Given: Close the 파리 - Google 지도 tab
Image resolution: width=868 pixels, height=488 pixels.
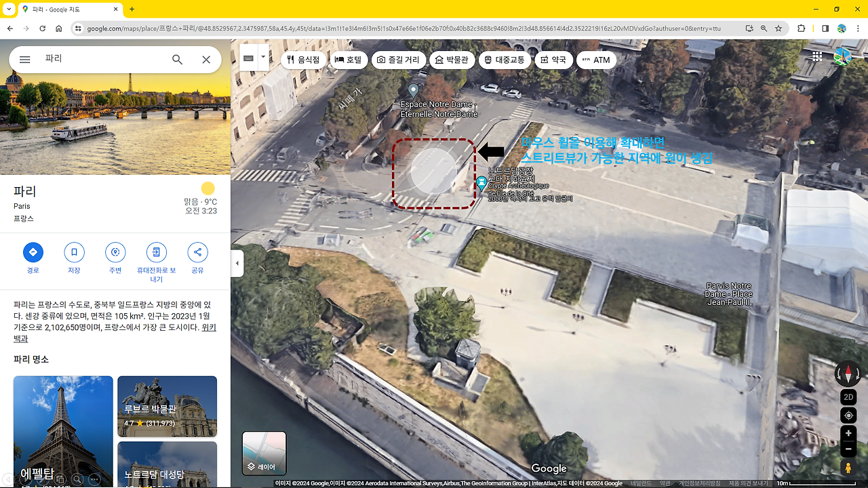Looking at the screenshot, I should 115,9.
